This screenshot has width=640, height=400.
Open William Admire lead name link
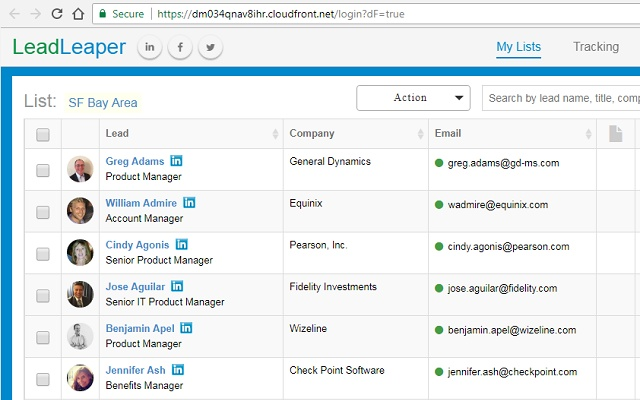tap(141, 203)
